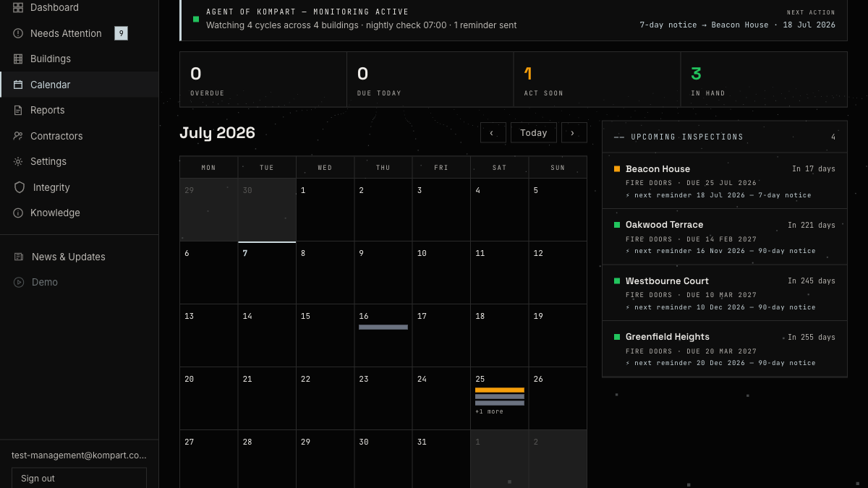Viewport: 868px width, 488px height.
Task: Select greyed June 30 calendar cell
Action: pos(267,210)
